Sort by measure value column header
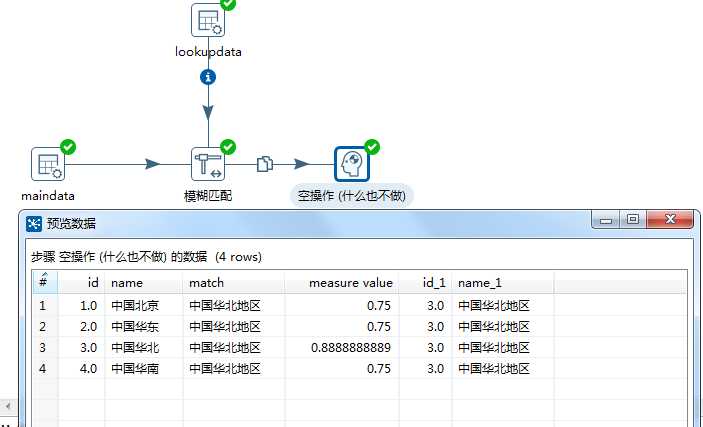 click(341, 283)
